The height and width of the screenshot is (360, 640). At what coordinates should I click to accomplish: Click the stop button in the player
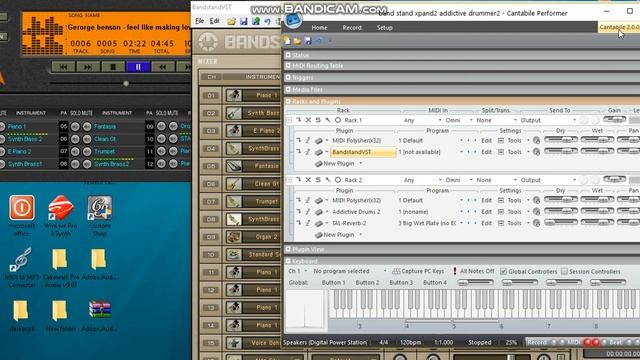[x=113, y=67]
